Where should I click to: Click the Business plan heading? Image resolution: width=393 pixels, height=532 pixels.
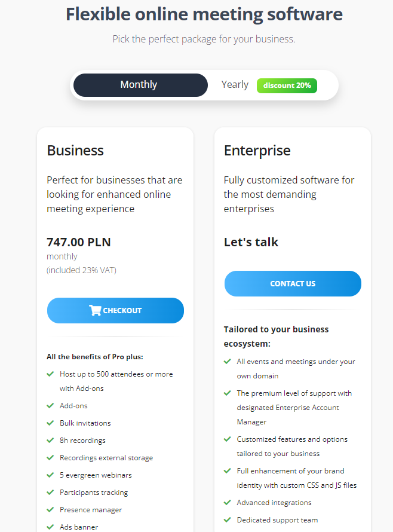[75, 151]
